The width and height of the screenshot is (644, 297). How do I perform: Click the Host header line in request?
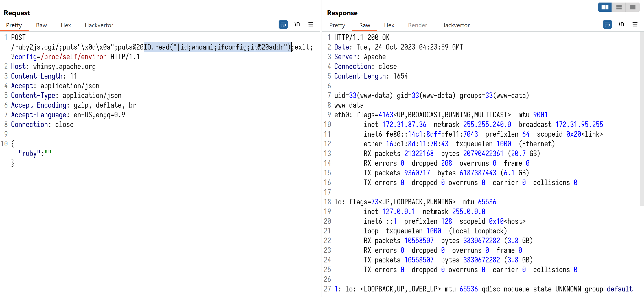point(53,67)
